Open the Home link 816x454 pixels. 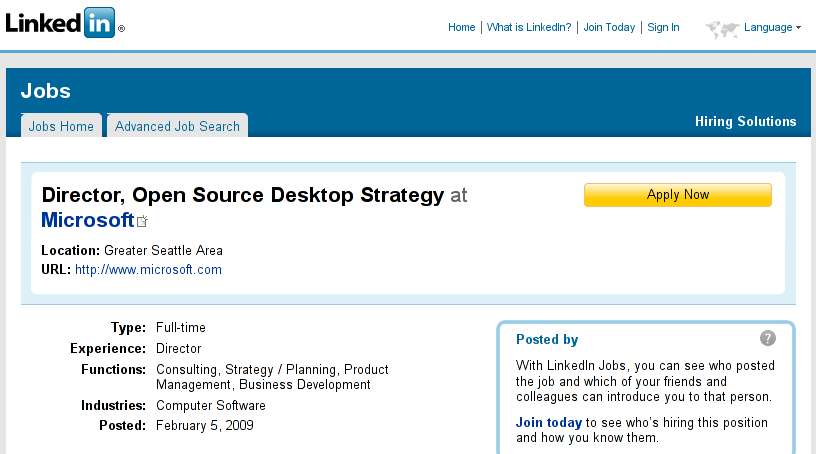(x=462, y=28)
